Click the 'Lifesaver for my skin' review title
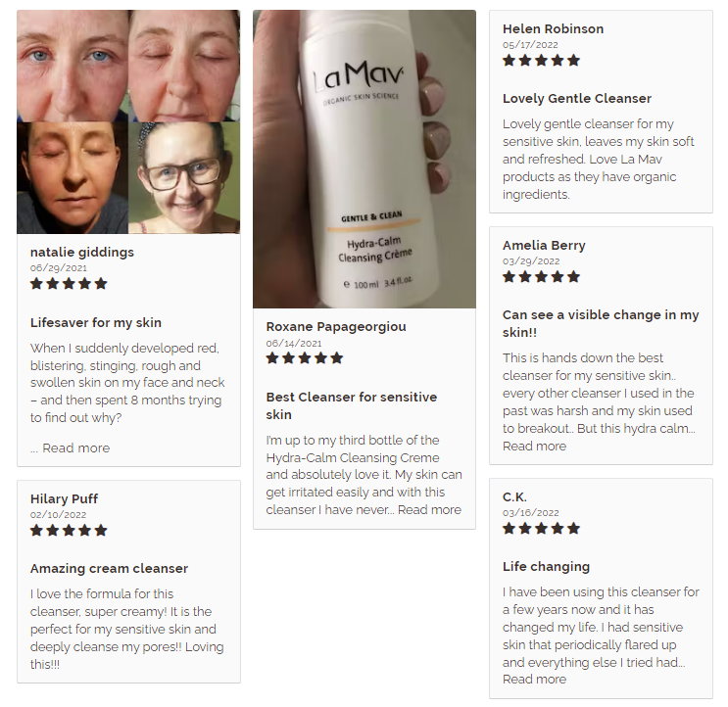The height and width of the screenshot is (707, 728). [96, 323]
